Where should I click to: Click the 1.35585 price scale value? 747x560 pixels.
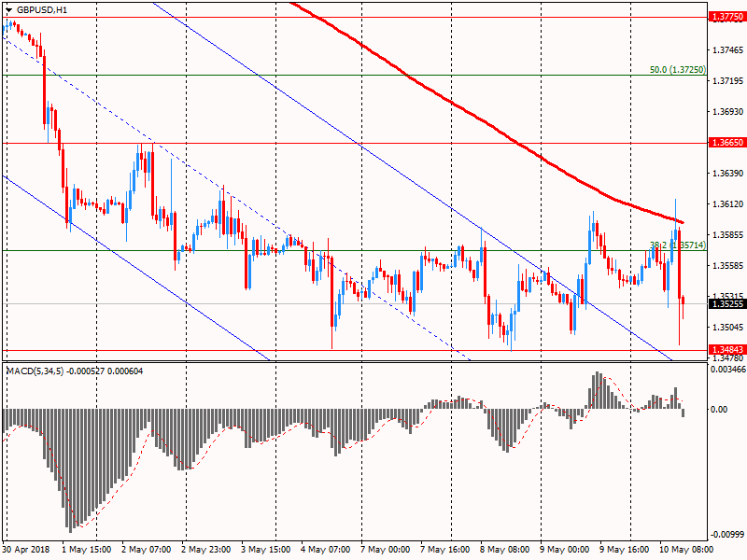[x=727, y=266]
